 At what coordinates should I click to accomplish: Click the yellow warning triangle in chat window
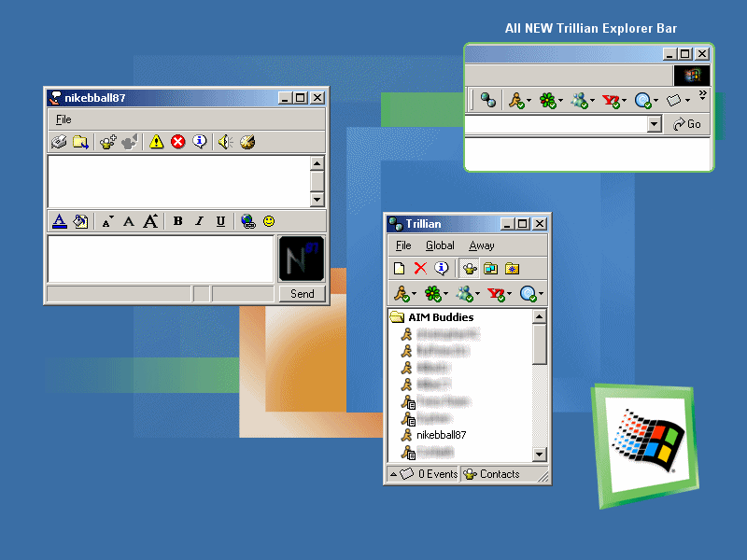pyautogui.click(x=156, y=142)
